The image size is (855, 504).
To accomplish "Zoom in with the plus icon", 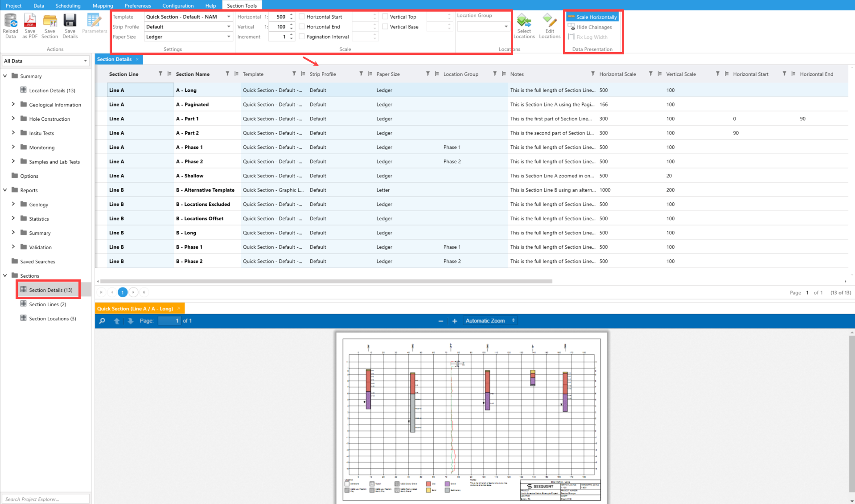I will coord(455,321).
